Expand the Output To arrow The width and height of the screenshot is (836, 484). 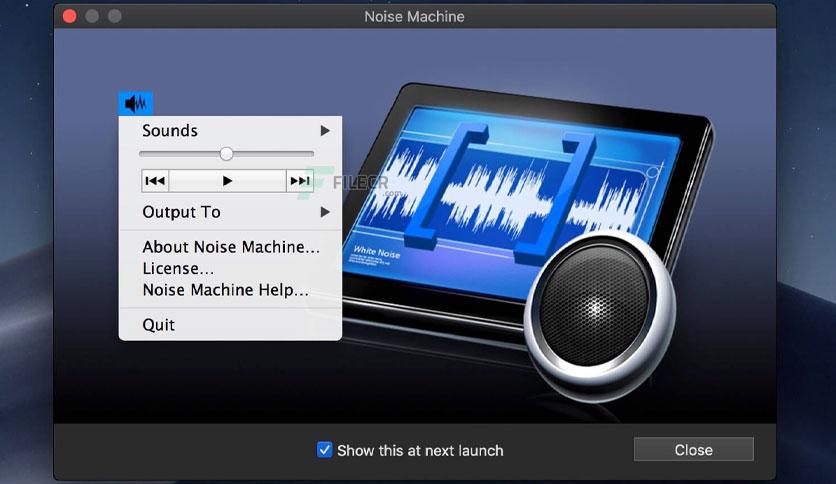(x=325, y=212)
